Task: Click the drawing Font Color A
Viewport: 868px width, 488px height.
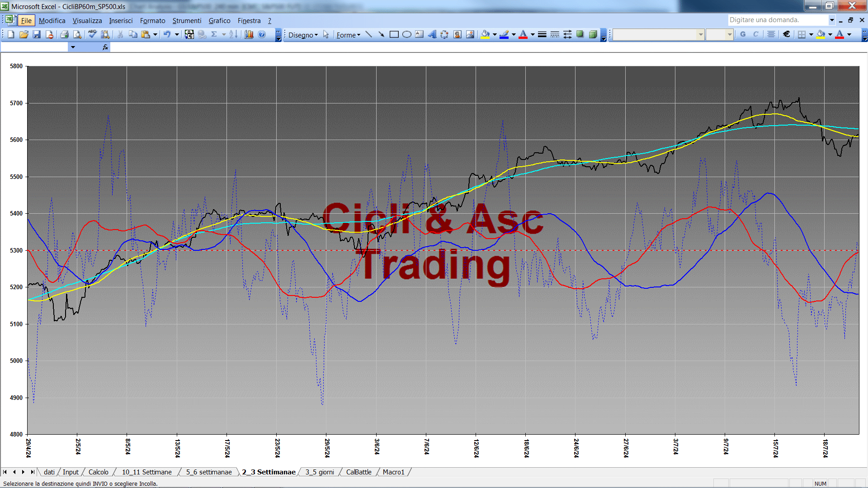Action: [x=523, y=34]
